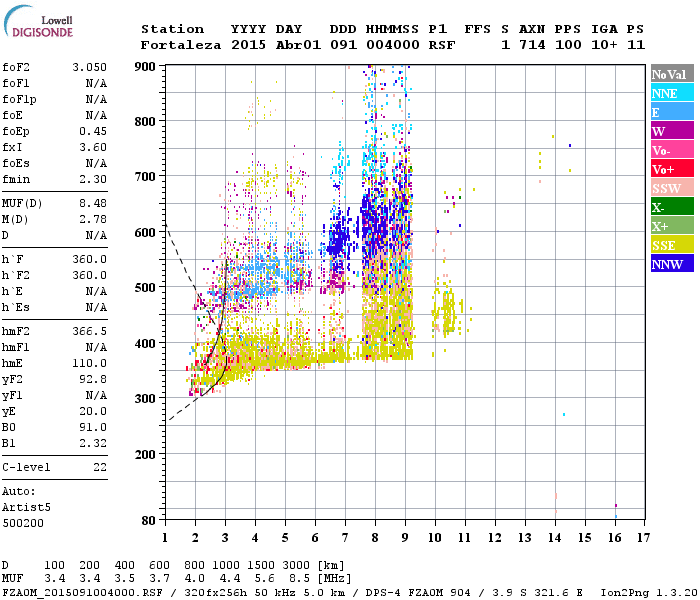
Task: Click the B1 value 2.32
Action: pyautogui.click(x=93, y=443)
